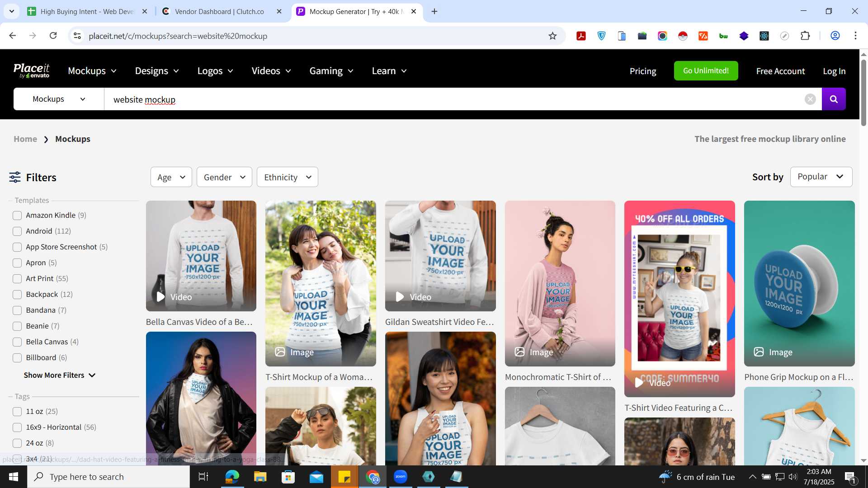The width and height of the screenshot is (868, 488).
Task: Expand Show More Filters
Action: click(x=60, y=375)
